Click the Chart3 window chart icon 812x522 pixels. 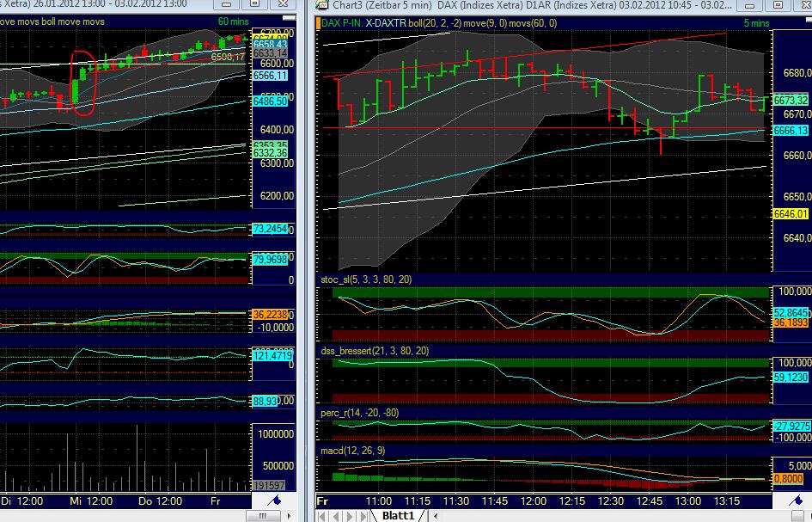[322, 5]
